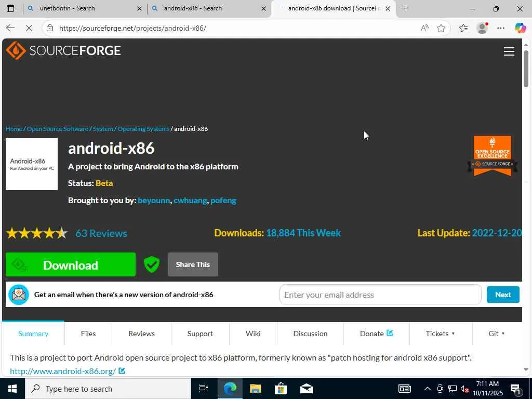Click the Windows Start button

12,389
